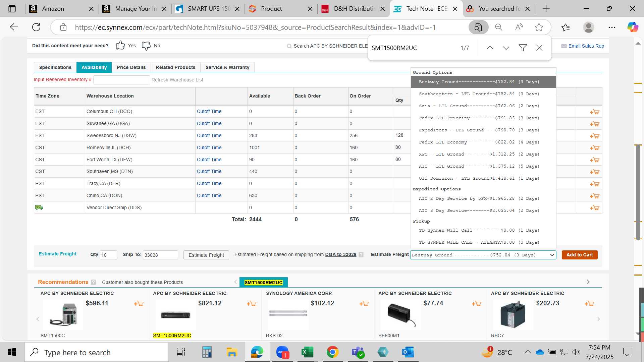Click the DGA to 33028 link
The image size is (644, 362).
[340, 255]
